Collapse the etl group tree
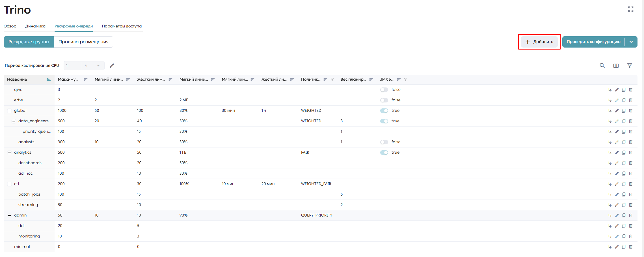The height and width of the screenshot is (257, 644). [x=9, y=184]
